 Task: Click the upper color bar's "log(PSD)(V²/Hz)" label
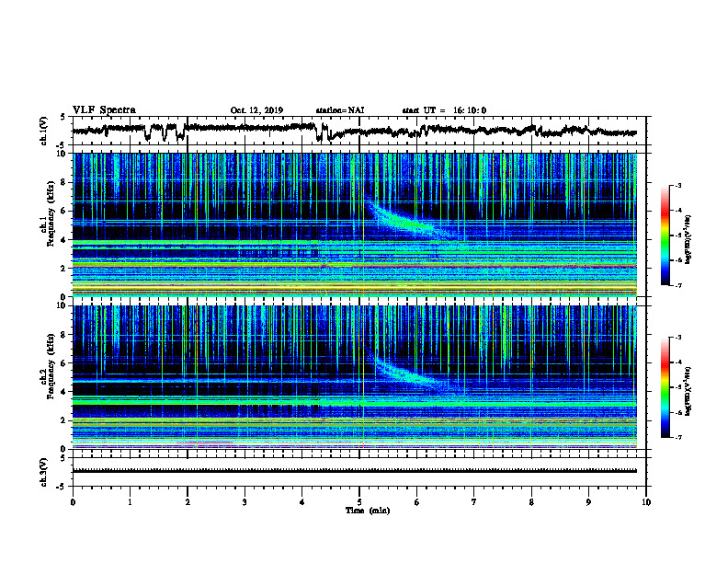tap(688, 240)
